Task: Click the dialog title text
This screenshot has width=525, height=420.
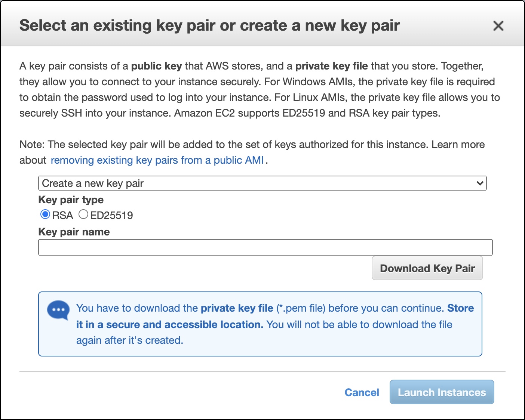Action: pos(209,25)
